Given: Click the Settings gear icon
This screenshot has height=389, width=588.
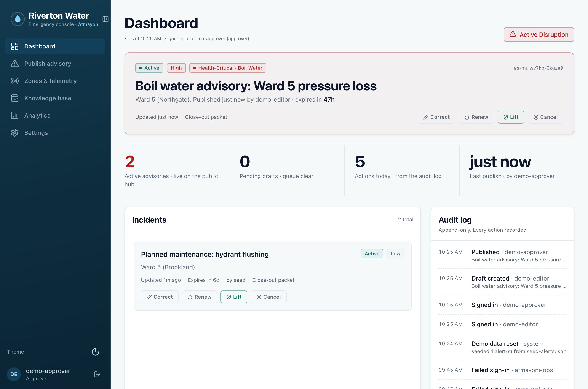Looking at the screenshot, I should coord(15,133).
